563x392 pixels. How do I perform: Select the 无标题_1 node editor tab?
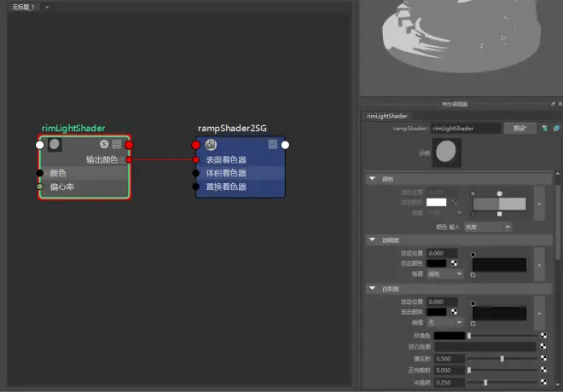point(23,7)
